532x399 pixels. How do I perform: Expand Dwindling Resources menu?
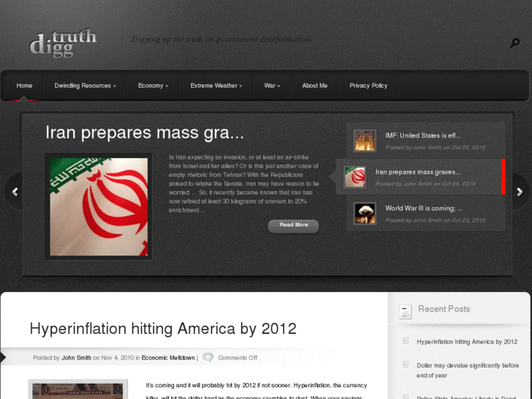pos(85,86)
